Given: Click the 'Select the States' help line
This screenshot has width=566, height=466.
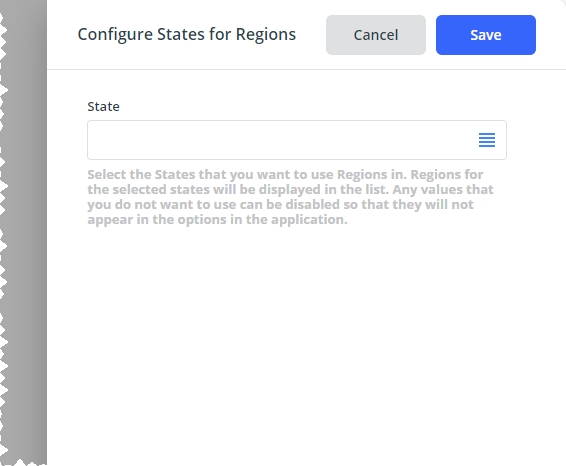Looking at the screenshot, I should [x=285, y=175].
